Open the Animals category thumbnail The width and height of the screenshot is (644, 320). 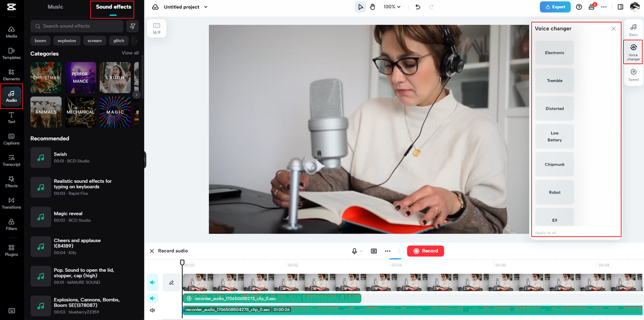[46, 112]
